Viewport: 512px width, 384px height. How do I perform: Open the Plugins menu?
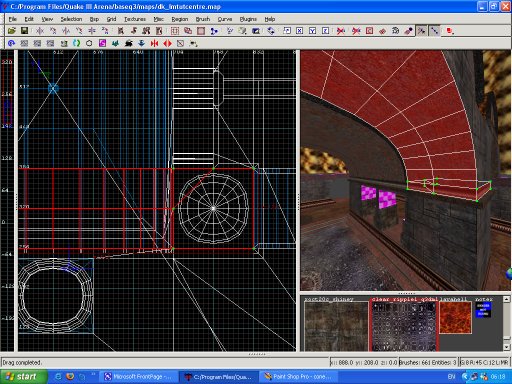point(248,19)
